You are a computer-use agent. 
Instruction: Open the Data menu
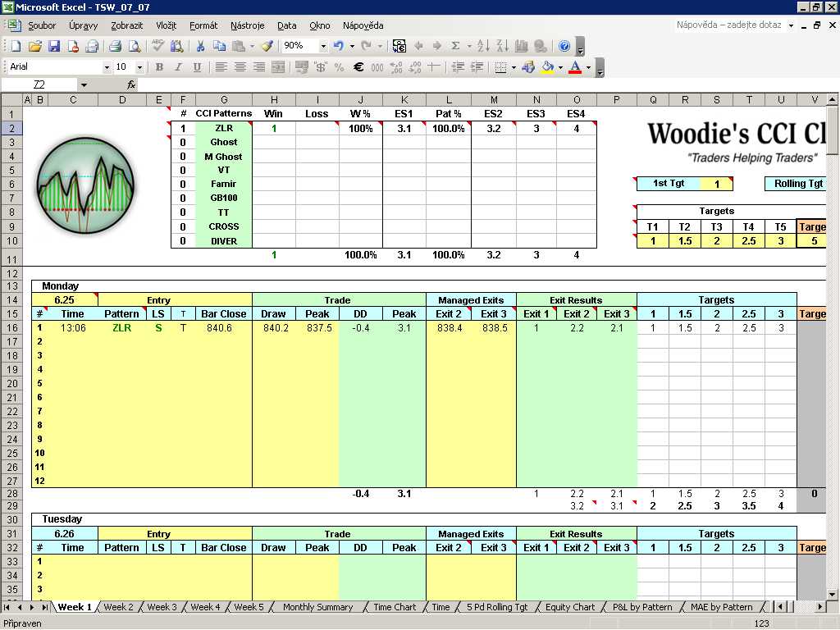click(286, 25)
